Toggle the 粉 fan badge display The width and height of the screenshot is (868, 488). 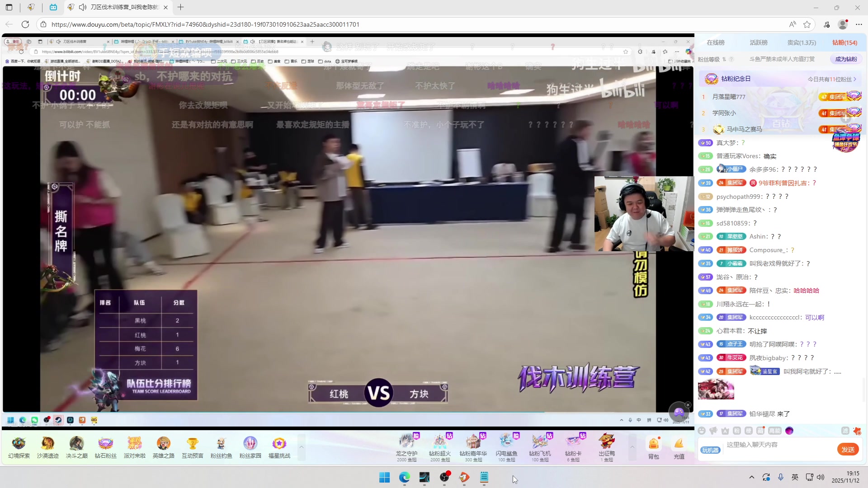[737, 431]
